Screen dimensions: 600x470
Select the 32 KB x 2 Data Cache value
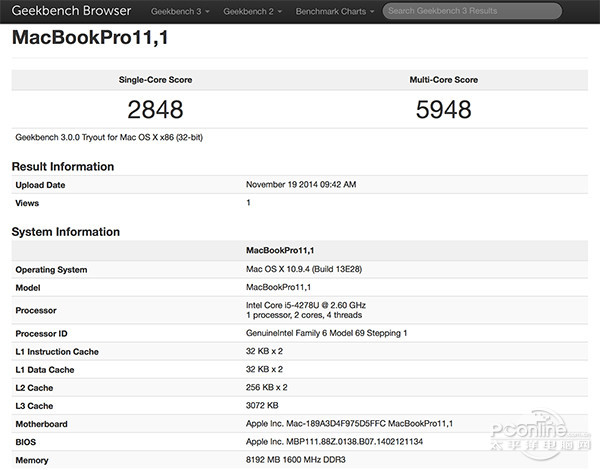point(264,369)
